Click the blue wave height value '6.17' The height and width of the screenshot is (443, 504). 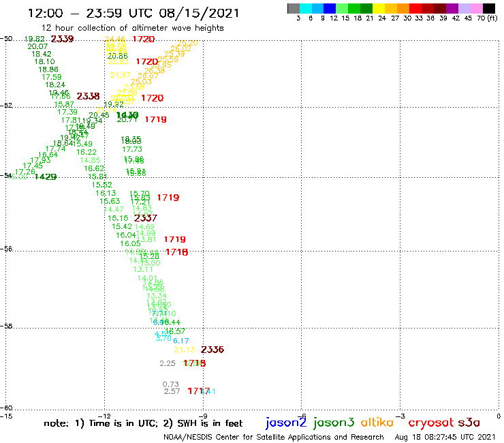(x=181, y=341)
